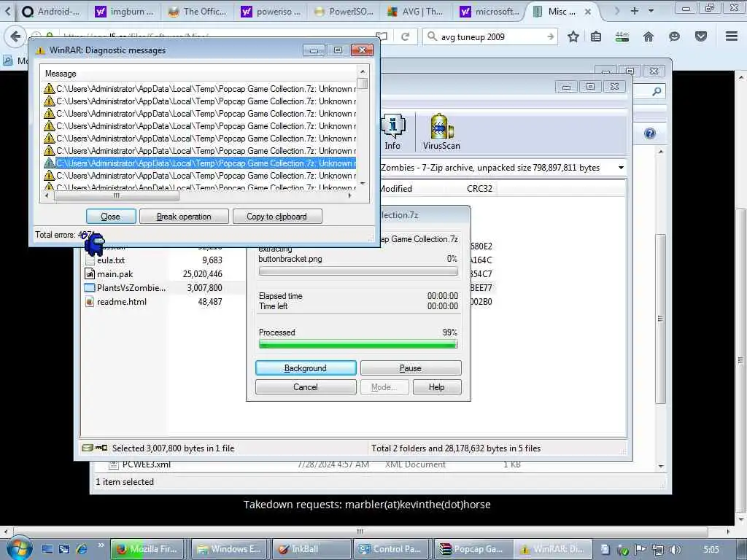This screenshot has height=560, width=747.
Task: Go to the Firefox home icon
Action: pyautogui.click(x=649, y=36)
